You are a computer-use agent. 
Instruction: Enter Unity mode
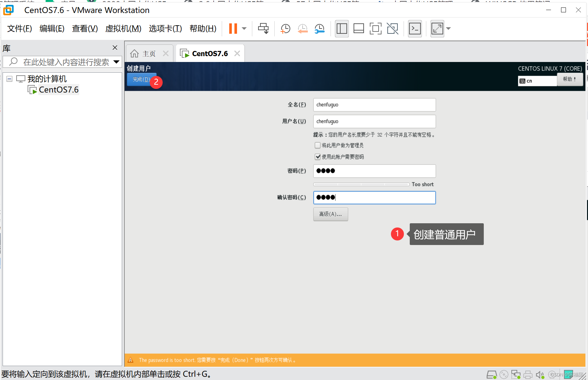tap(393, 29)
